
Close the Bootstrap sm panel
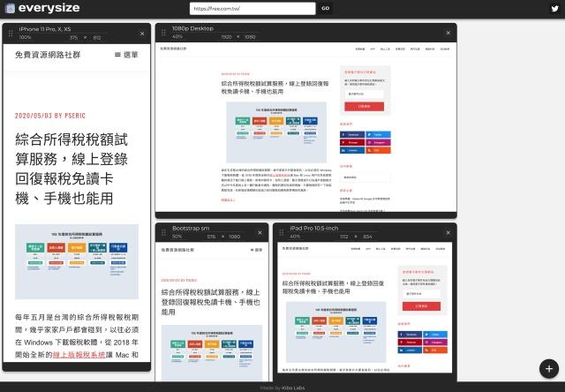[x=260, y=233]
